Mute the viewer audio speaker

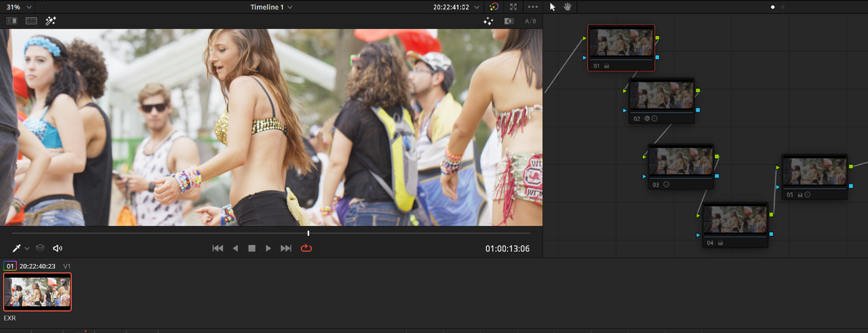58,248
